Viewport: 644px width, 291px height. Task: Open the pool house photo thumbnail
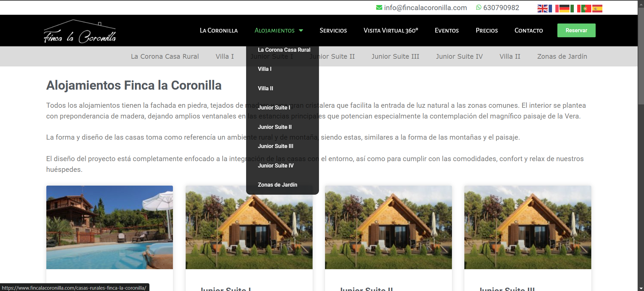click(x=109, y=227)
